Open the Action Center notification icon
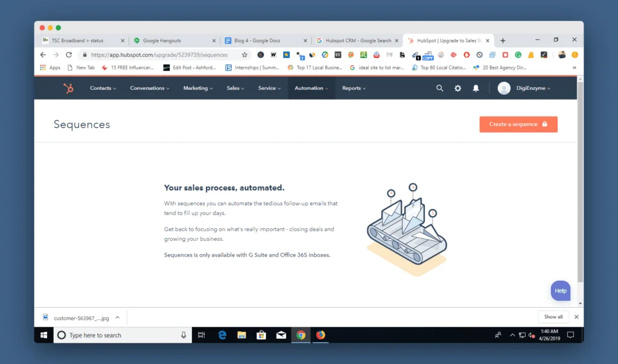The image size is (618, 364). coord(570,335)
